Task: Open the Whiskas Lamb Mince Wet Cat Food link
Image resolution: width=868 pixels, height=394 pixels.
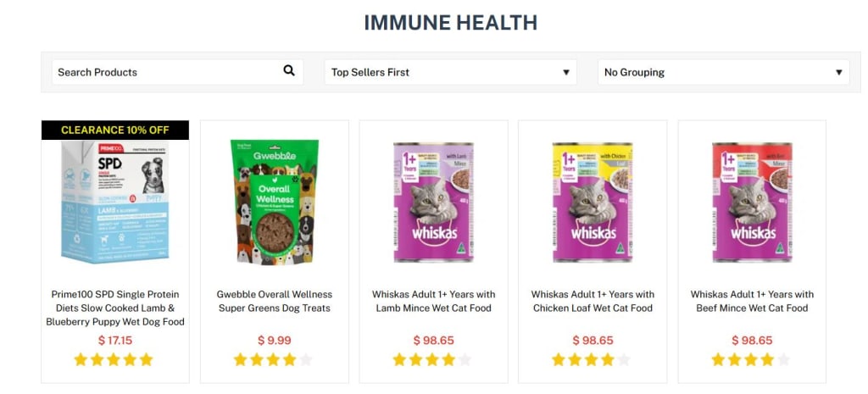Action: click(433, 301)
